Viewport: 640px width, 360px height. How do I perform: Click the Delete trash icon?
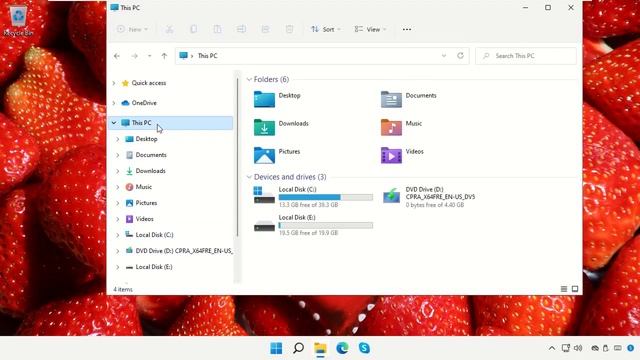coord(289,29)
